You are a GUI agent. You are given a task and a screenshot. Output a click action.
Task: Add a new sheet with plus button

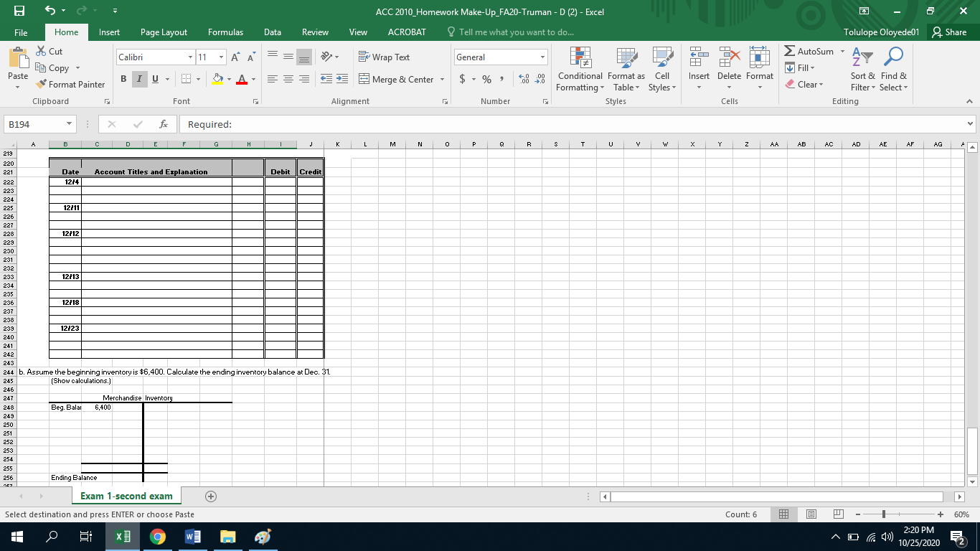pos(210,496)
